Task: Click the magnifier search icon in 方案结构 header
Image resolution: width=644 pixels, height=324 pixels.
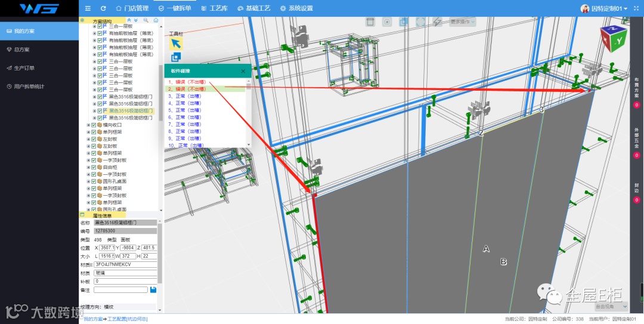Action: 146,20
